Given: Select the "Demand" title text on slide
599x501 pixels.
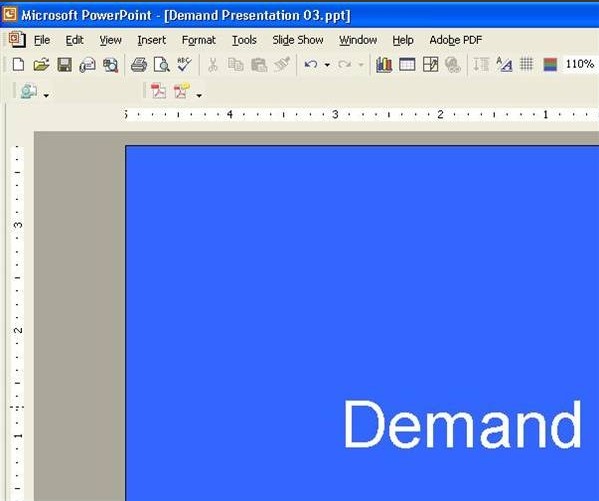Looking at the screenshot, I should tap(463, 424).
